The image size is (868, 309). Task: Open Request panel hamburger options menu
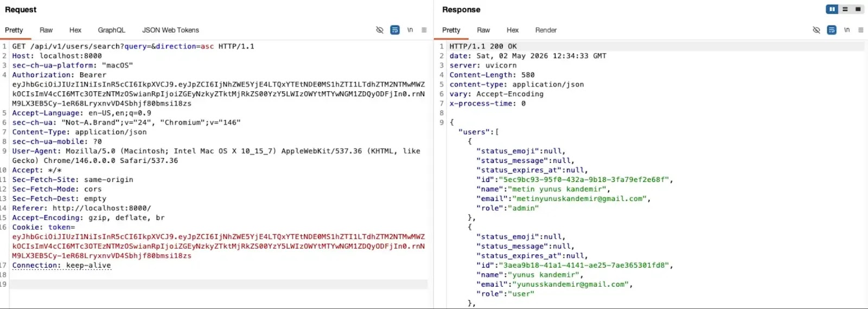click(x=424, y=30)
